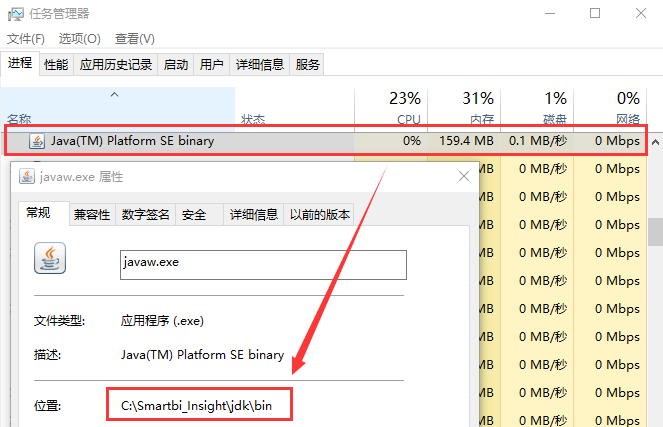Sort processes by 磁盘 1% column
Viewport: 663px width, 427px height.
click(537, 106)
